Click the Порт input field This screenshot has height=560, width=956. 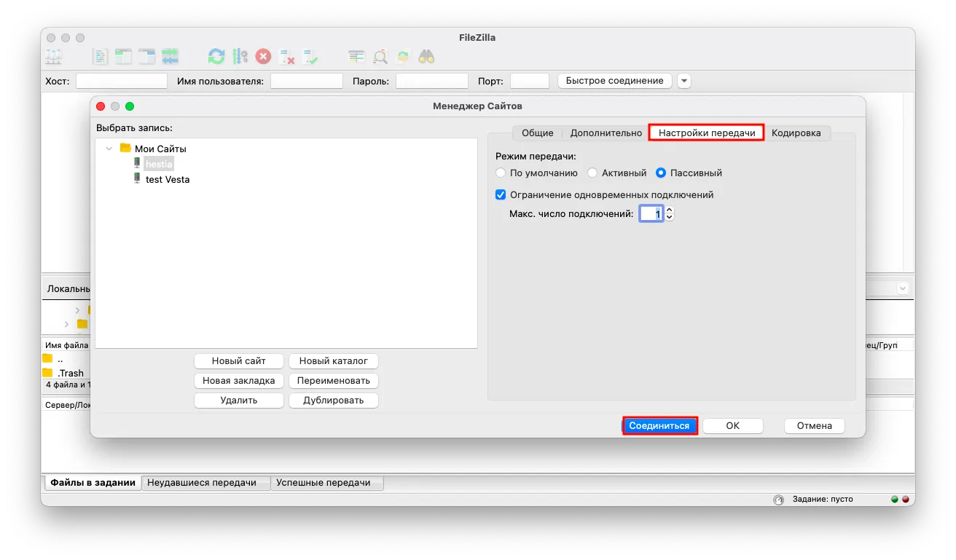click(530, 81)
